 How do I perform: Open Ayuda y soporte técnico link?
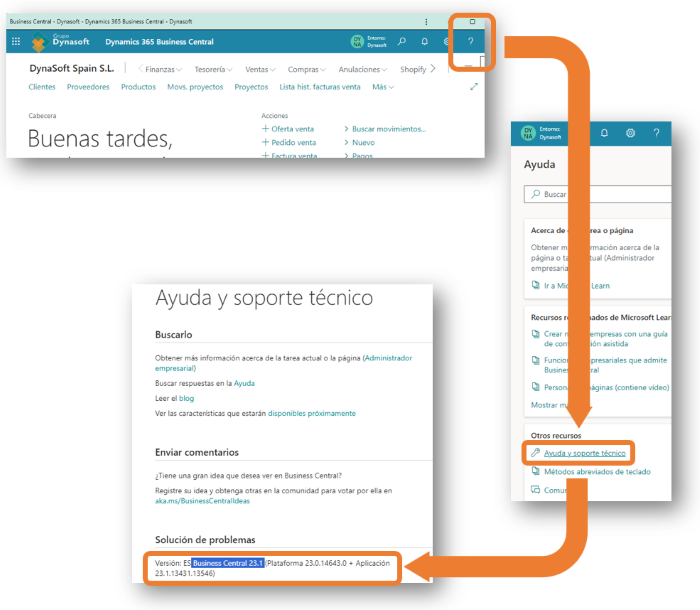pos(584,453)
